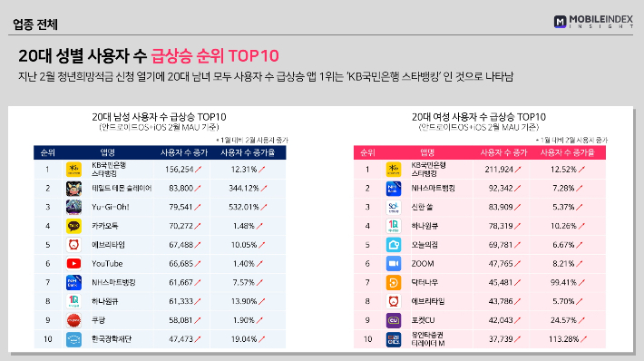644x361 pixels.
Task: Click the '신한 쏠' app name
Action: (422, 207)
